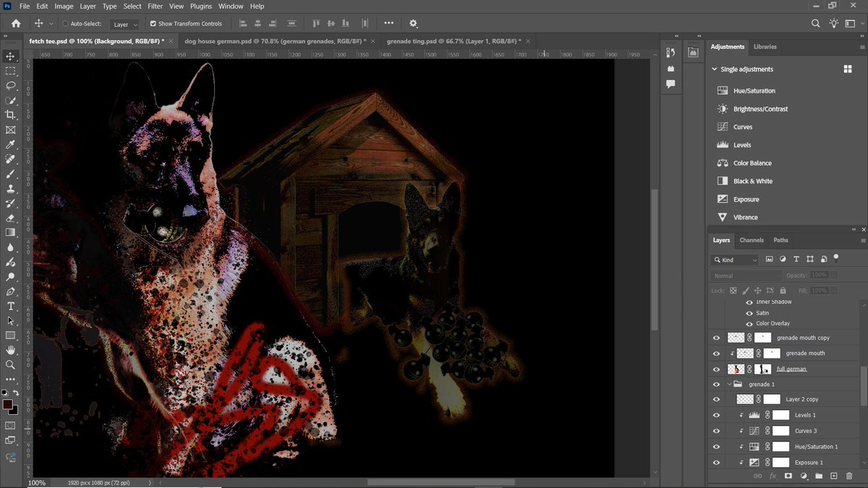Open the Kind filter dropdown
The image size is (868, 488).
[x=736, y=260]
